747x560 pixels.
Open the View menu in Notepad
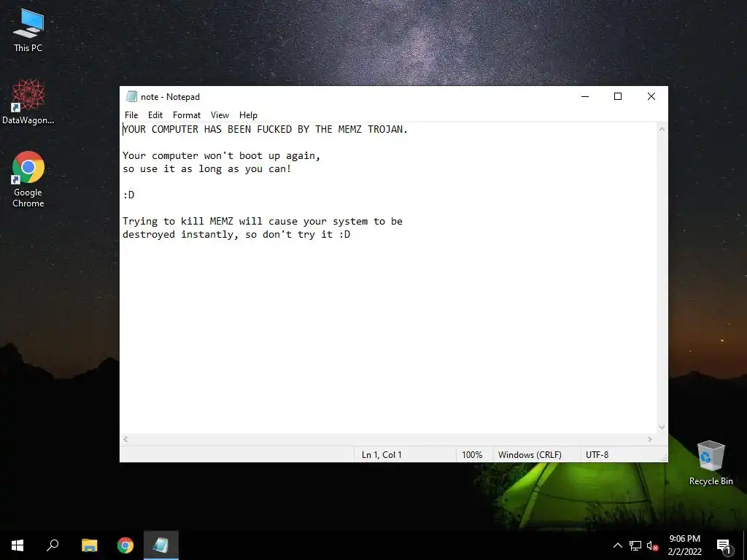(220, 115)
